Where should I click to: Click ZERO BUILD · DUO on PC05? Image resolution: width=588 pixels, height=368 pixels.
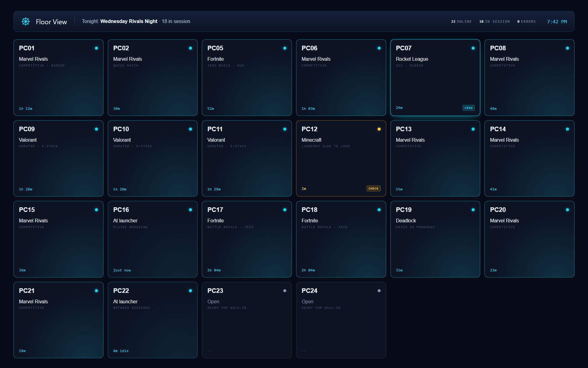(x=226, y=66)
